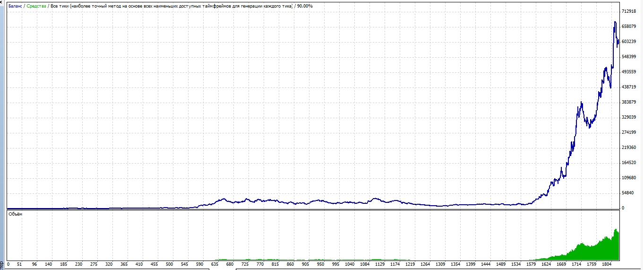Click trade number 230 on the horizontal axis

coord(78,265)
